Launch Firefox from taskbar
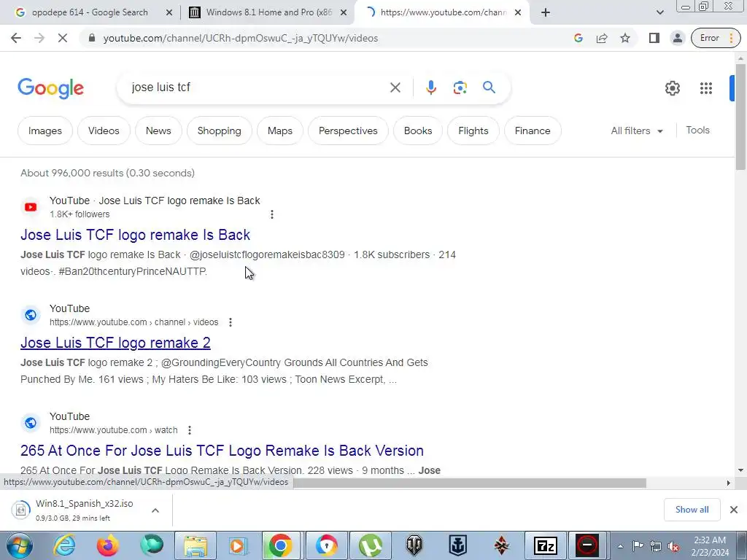Image resolution: width=747 pixels, height=560 pixels. click(108, 545)
